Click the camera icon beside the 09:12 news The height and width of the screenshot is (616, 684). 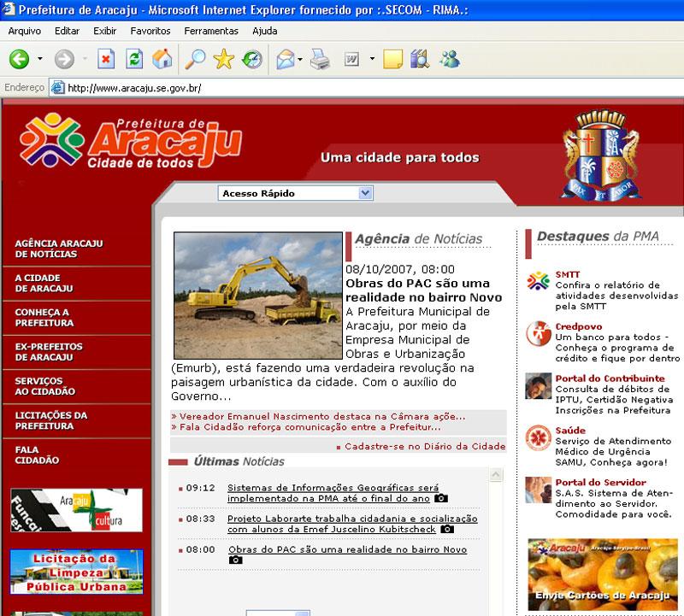pos(441,498)
